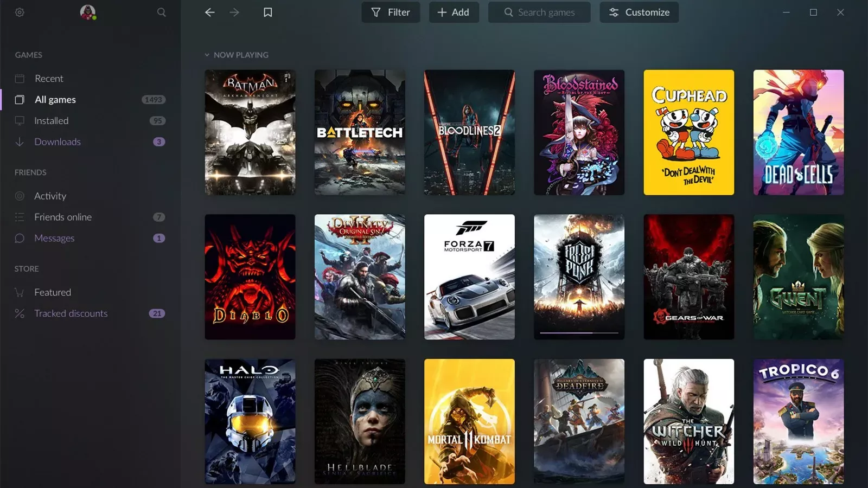Click the All games 1493 count badge
The image size is (868, 488).
coord(154,100)
